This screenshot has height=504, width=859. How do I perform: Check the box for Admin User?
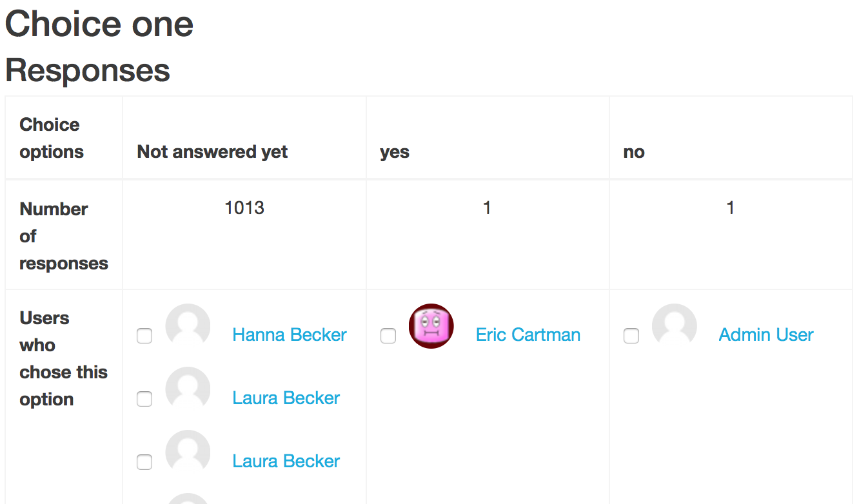point(631,336)
